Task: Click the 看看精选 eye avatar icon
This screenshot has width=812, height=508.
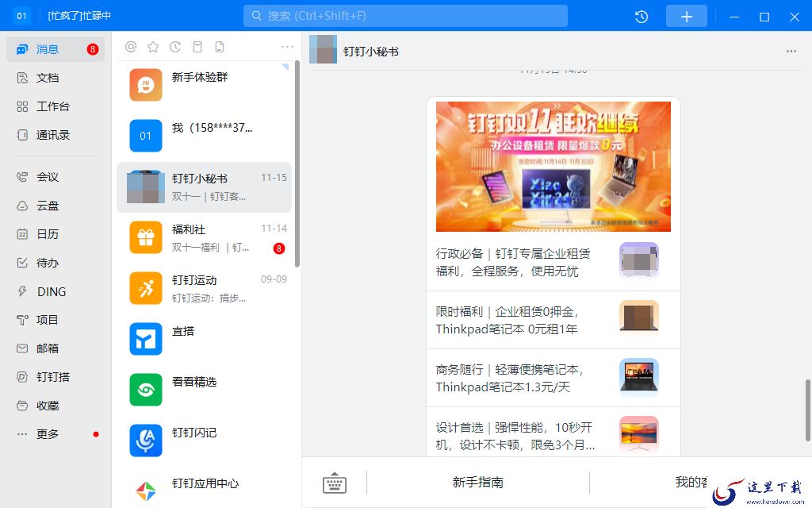Action: [146, 390]
